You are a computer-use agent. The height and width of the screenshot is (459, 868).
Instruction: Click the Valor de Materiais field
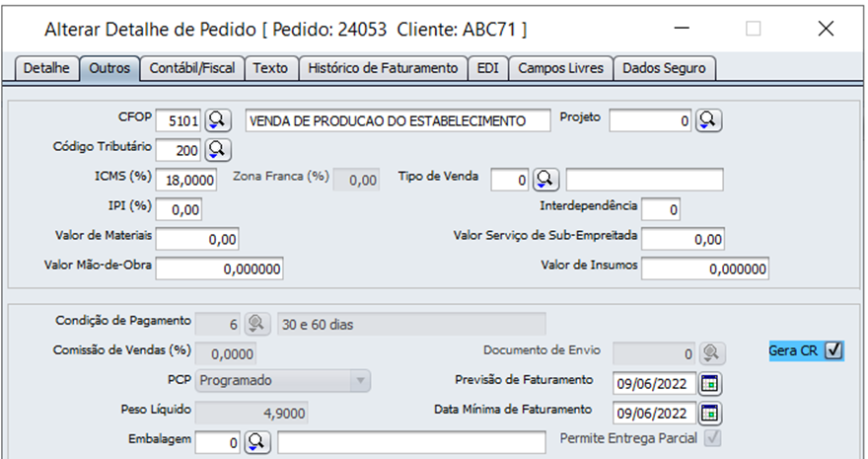197,239
